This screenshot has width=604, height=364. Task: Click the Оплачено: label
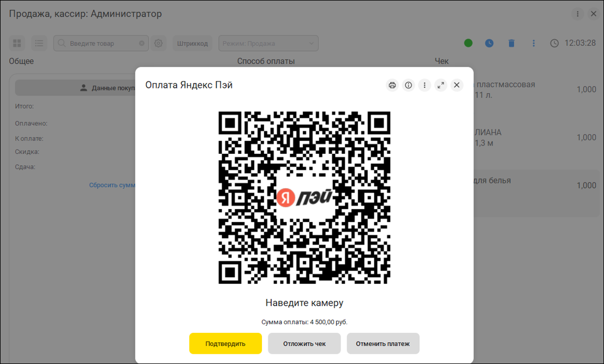tap(31, 124)
